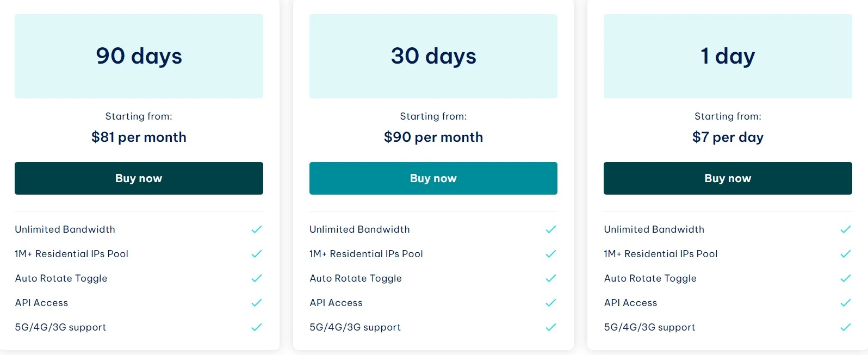
Task: Click API Access checkmark in 90 days plan
Action: (257, 303)
